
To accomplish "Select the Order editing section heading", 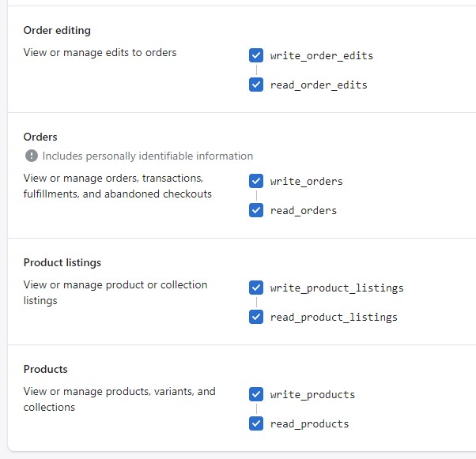I will (57, 30).
